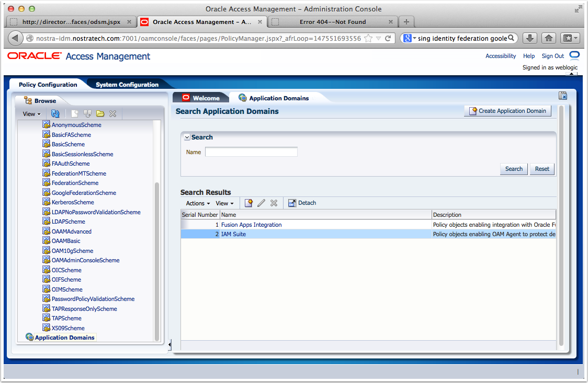
Task: Collapse the Search section using its chevron
Action: coord(187,137)
